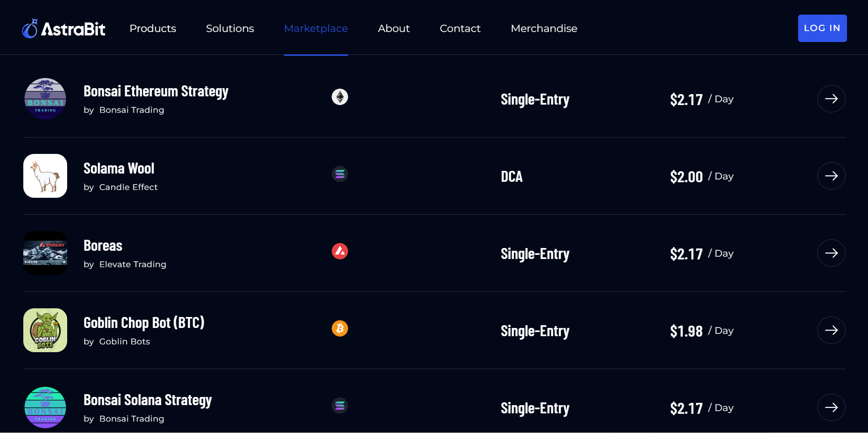Click the Bitcoin coin icon
868x433 pixels.
pos(339,328)
